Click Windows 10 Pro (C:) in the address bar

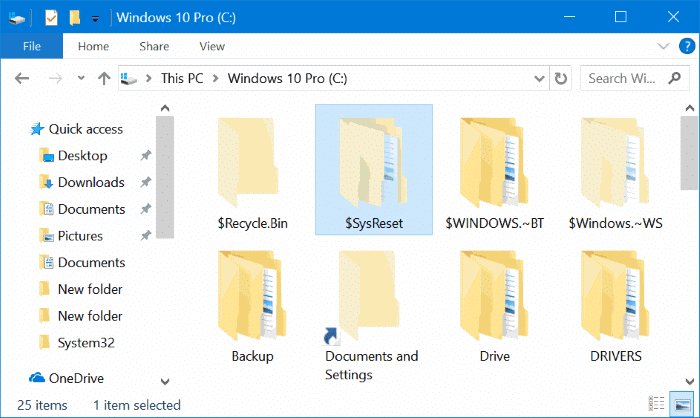coord(288,78)
